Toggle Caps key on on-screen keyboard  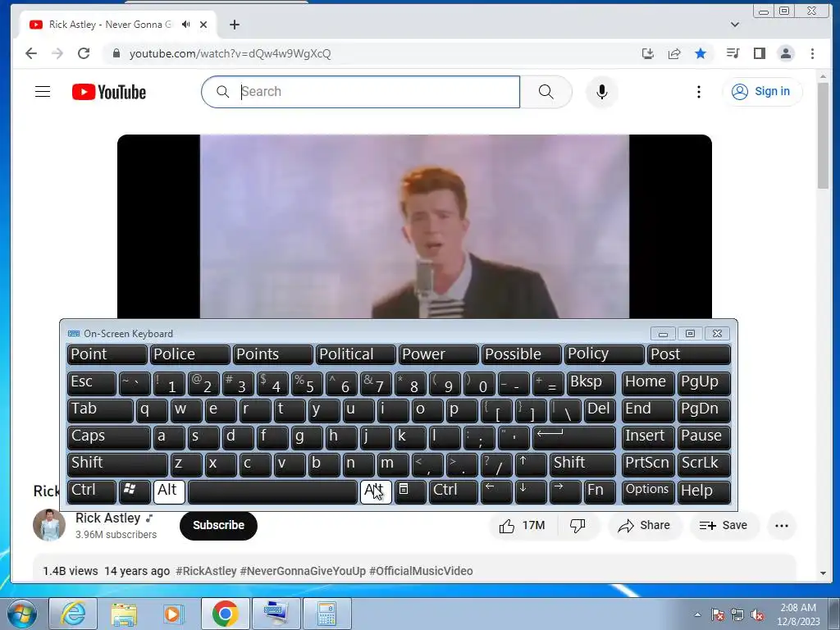point(109,437)
